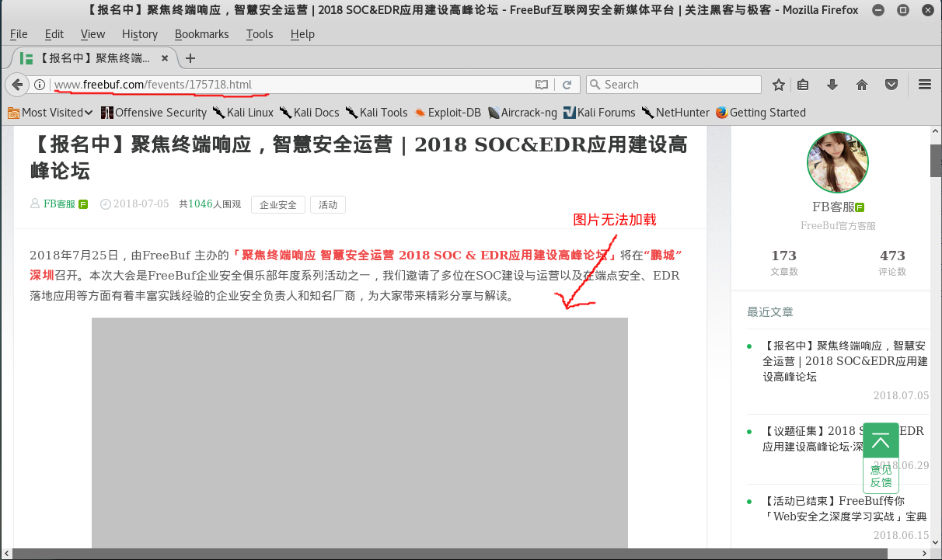Open the History menu

[139, 34]
